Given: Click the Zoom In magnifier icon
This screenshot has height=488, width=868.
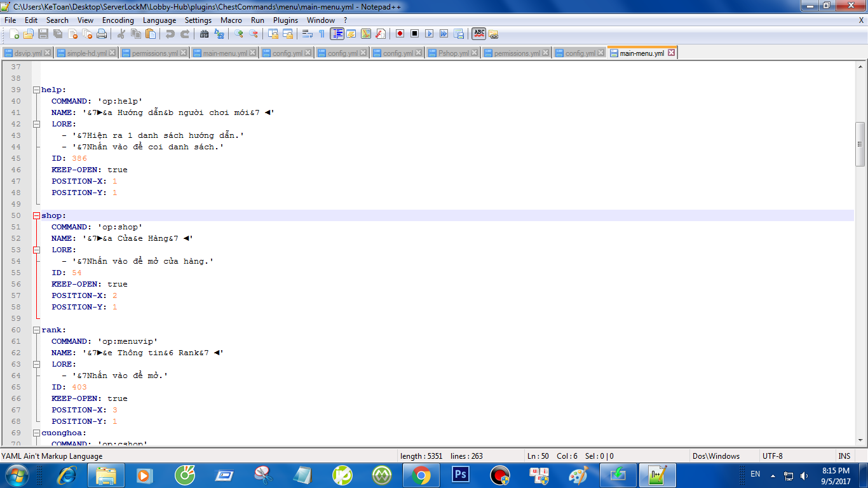Looking at the screenshot, I should (x=239, y=34).
